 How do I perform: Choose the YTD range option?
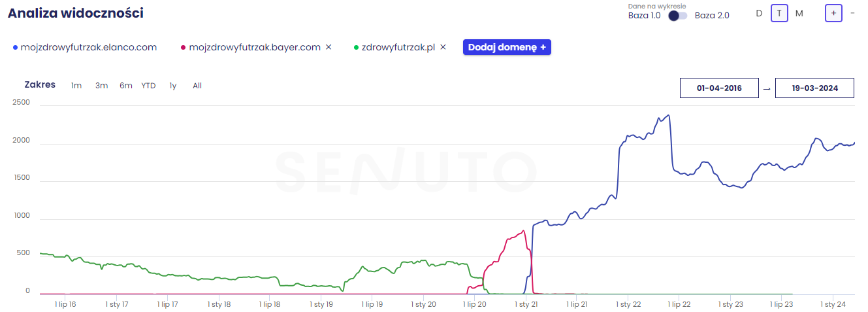click(x=148, y=86)
